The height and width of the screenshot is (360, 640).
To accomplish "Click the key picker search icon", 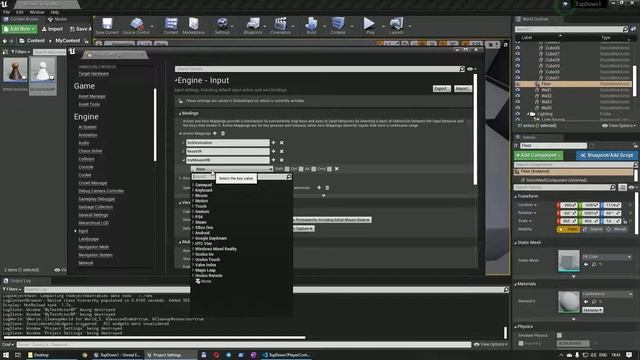I will point(289,177).
